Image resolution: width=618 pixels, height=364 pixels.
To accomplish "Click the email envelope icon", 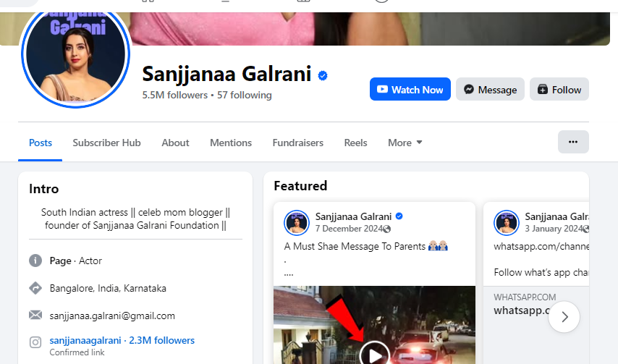I will coord(35,315).
